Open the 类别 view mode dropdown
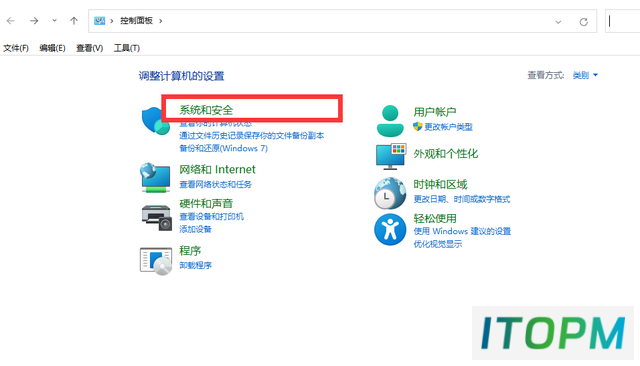Image resolution: width=640 pixels, height=366 pixels. [x=585, y=75]
